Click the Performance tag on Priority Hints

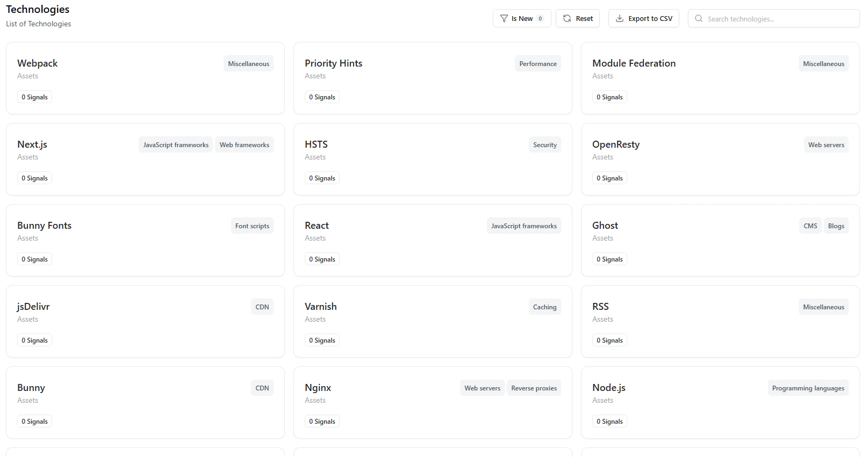tap(538, 63)
